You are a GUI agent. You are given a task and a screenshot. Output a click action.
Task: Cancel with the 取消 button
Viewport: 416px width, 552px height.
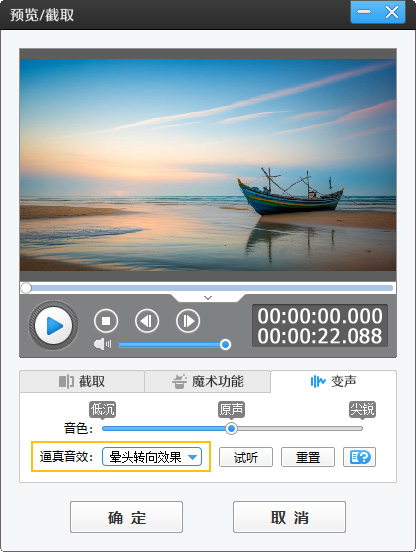click(x=289, y=517)
